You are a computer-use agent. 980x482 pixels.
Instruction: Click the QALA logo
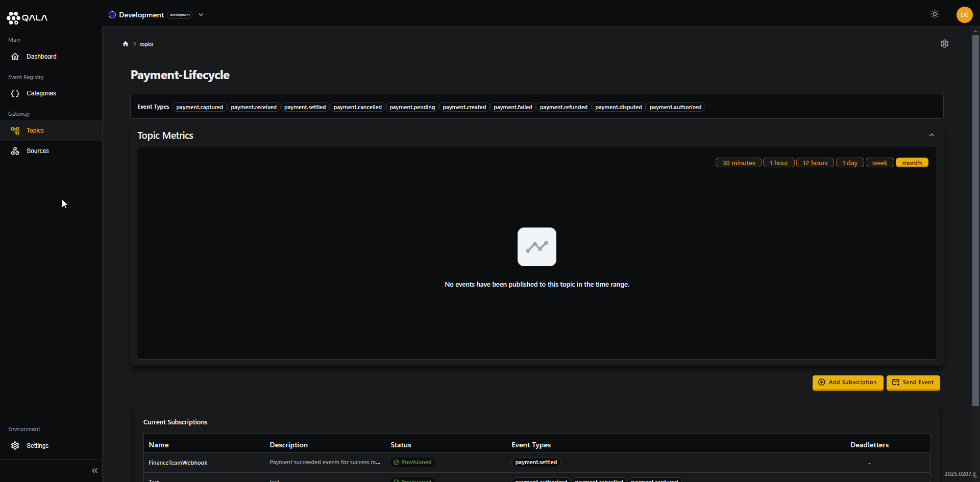28,17
